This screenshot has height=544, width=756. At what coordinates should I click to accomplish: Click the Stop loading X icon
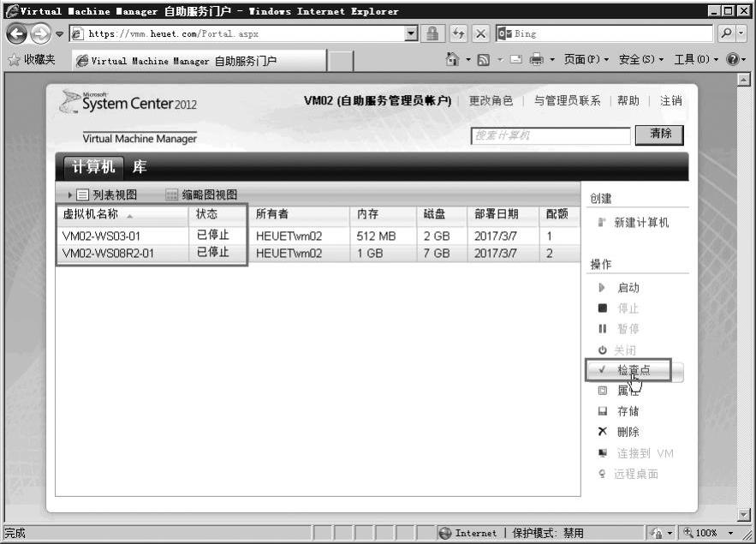480,33
